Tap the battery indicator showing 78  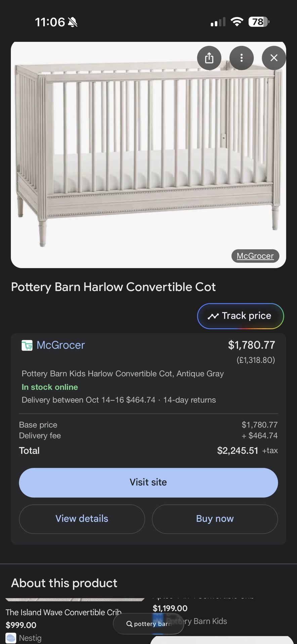point(258,22)
